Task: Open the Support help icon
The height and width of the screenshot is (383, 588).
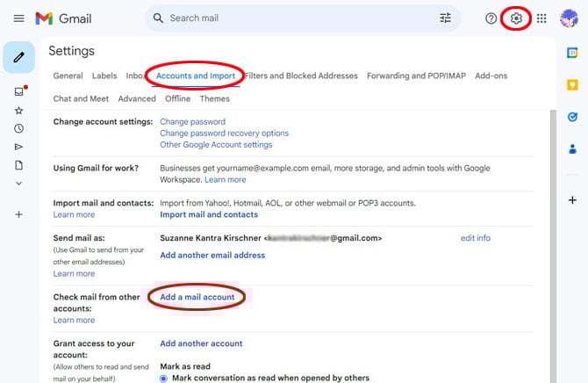Action: click(x=491, y=18)
